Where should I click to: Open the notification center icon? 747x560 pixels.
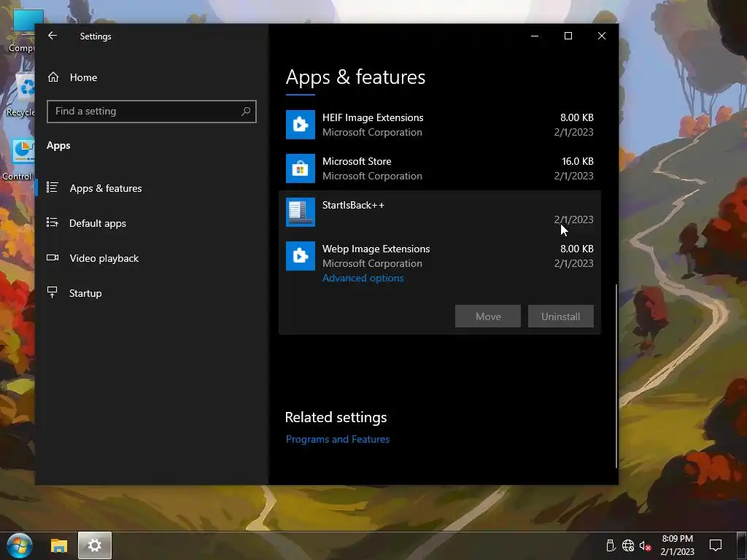(x=716, y=545)
